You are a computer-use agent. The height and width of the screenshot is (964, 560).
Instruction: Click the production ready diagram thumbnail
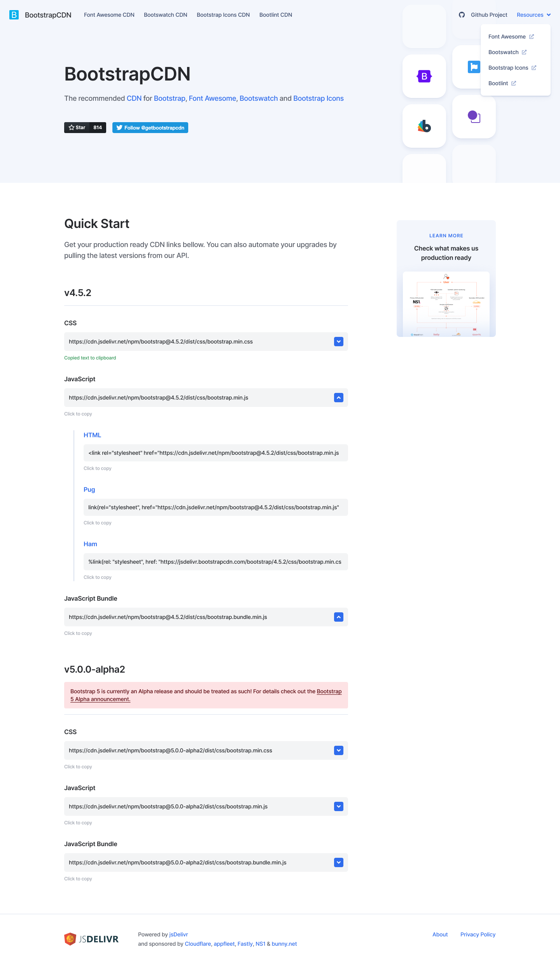(x=446, y=304)
